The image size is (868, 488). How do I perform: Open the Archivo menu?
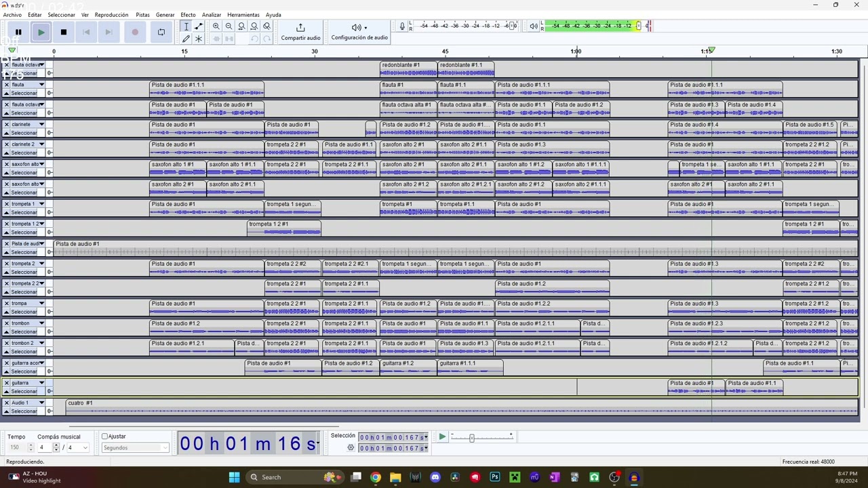pyautogui.click(x=12, y=15)
